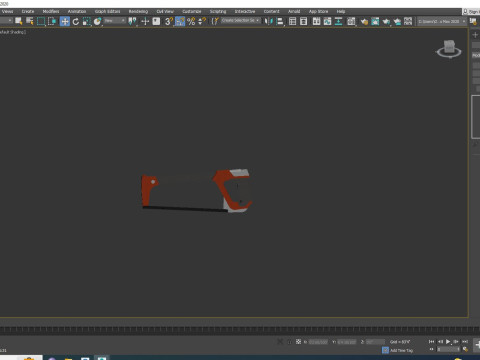
Task: Open the Curve Editor toolbar icon
Action: (x=327, y=22)
